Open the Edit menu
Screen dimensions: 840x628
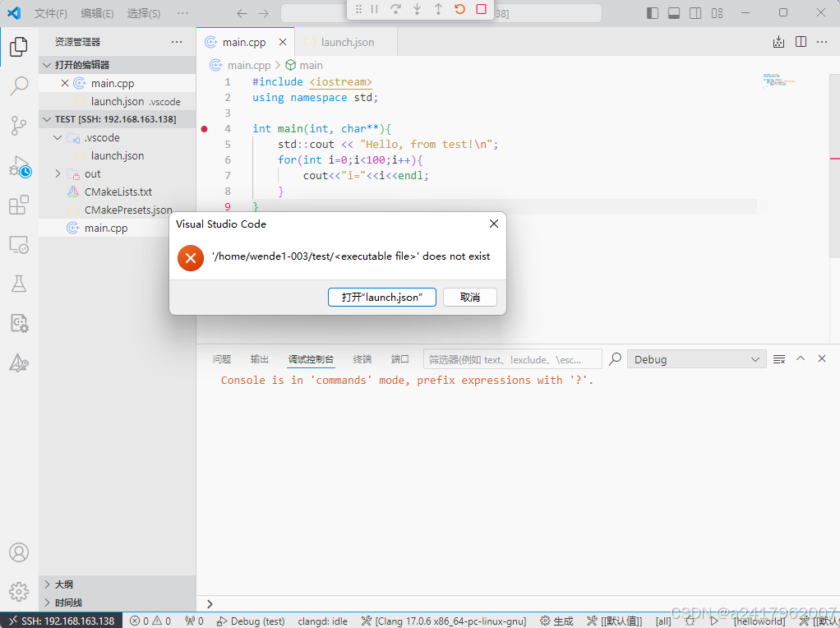pos(97,13)
